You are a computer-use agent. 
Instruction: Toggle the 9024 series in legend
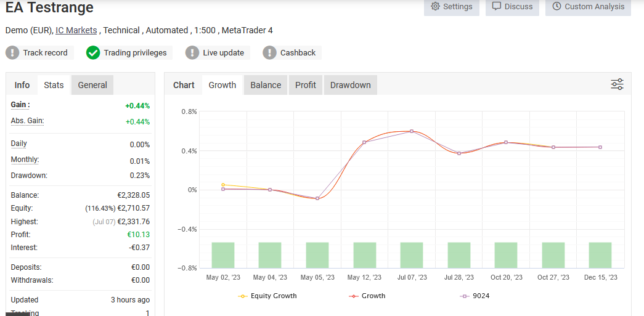coord(475,296)
